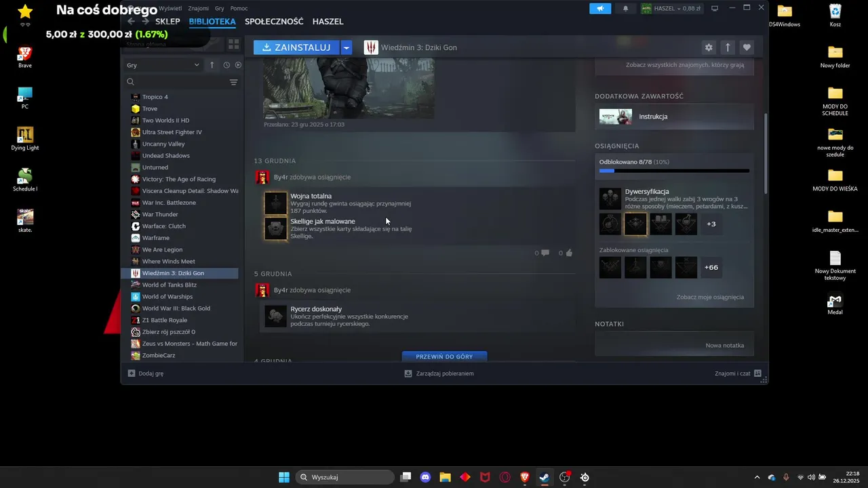
Task: Open the SKLEP tab
Action: tap(167, 22)
